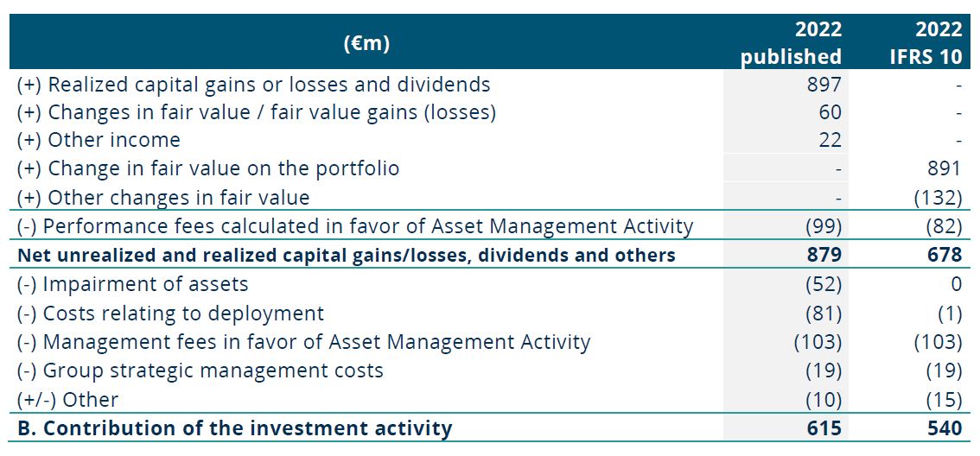Select Impairment of assets label
Screen dimensions: 980x456
(x=132, y=284)
